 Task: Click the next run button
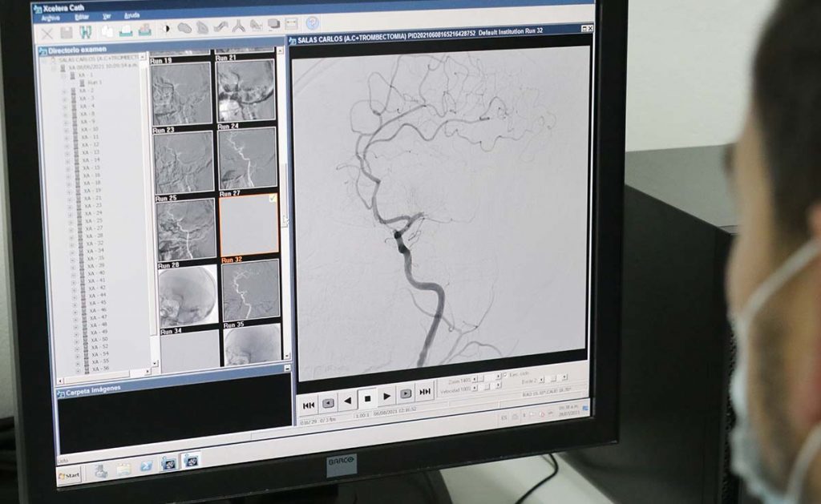coord(406,394)
